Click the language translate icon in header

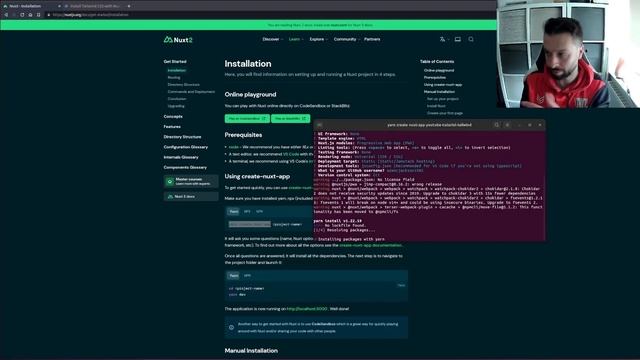point(442,39)
